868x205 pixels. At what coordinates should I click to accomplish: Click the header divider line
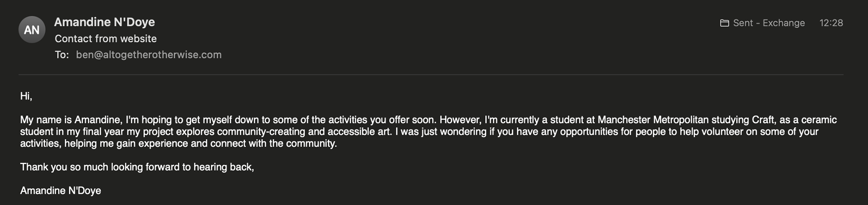[431, 74]
